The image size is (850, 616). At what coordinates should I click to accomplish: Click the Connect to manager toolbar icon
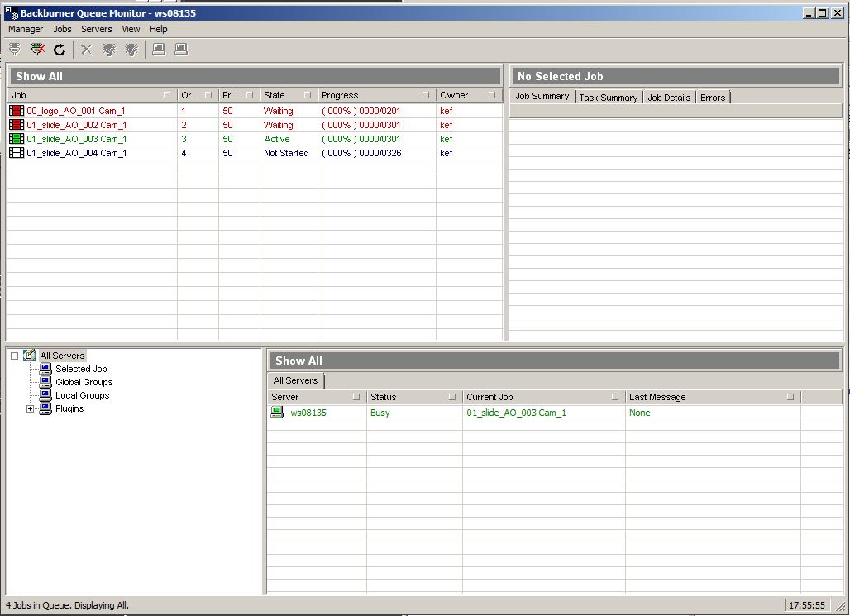pos(15,50)
